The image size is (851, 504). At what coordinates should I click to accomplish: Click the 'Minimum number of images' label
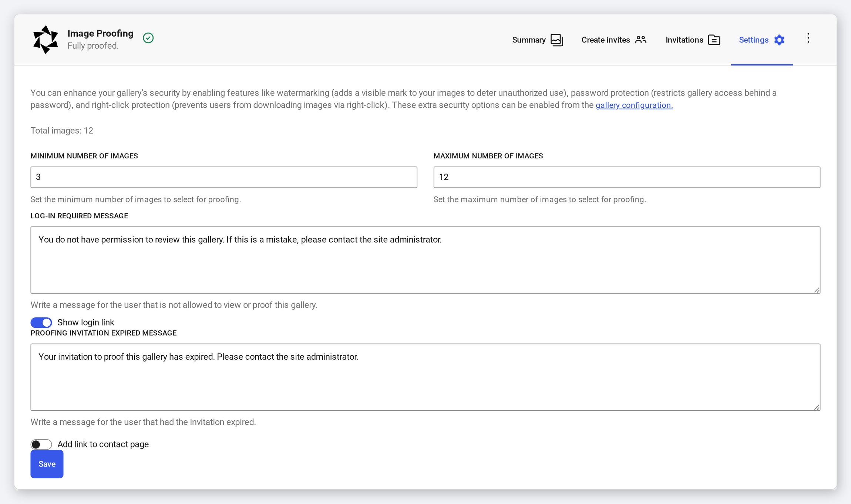(84, 156)
